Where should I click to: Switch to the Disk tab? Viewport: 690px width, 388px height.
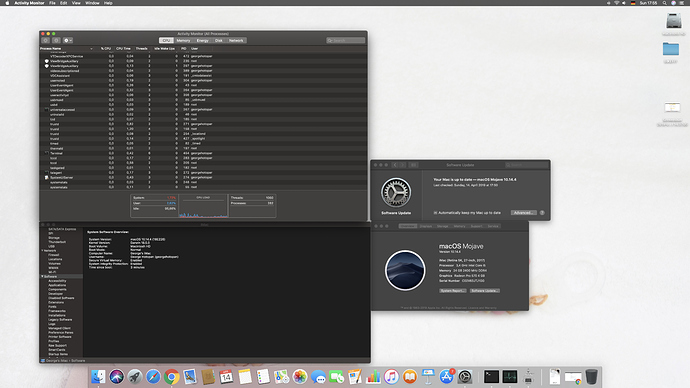tap(219, 40)
